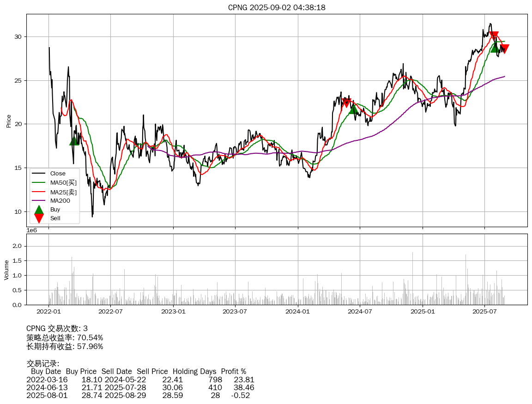Select the MA25[卖] legend label
The height and width of the screenshot is (404, 532).
(x=63, y=192)
